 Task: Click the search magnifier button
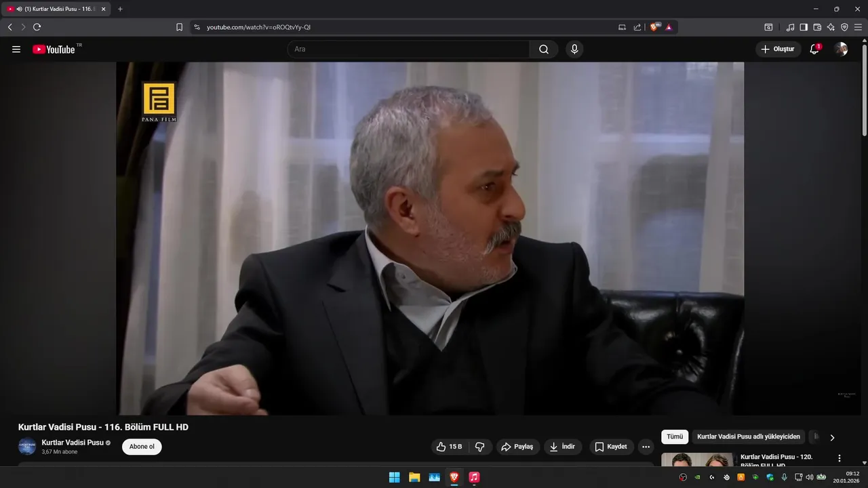544,49
